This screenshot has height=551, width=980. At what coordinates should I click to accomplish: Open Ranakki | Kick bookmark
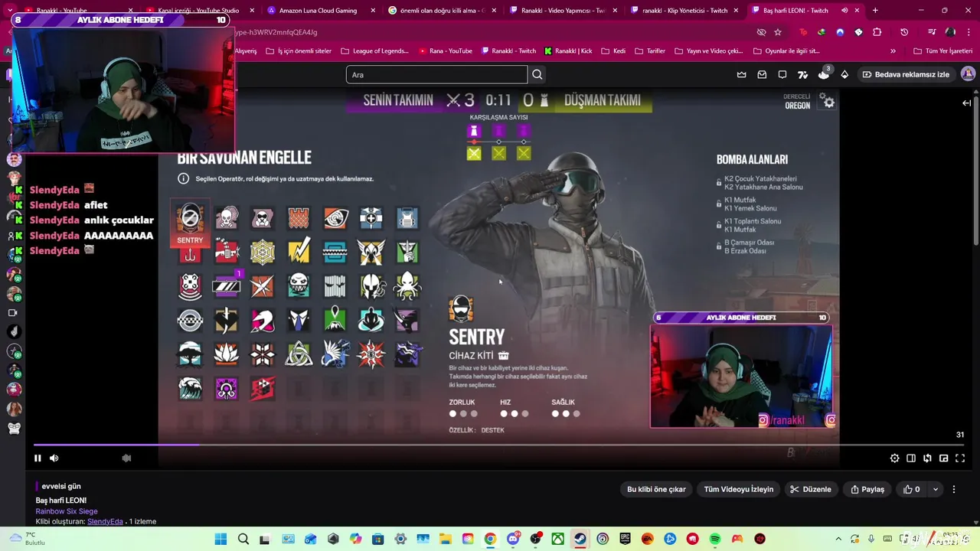pos(568,51)
